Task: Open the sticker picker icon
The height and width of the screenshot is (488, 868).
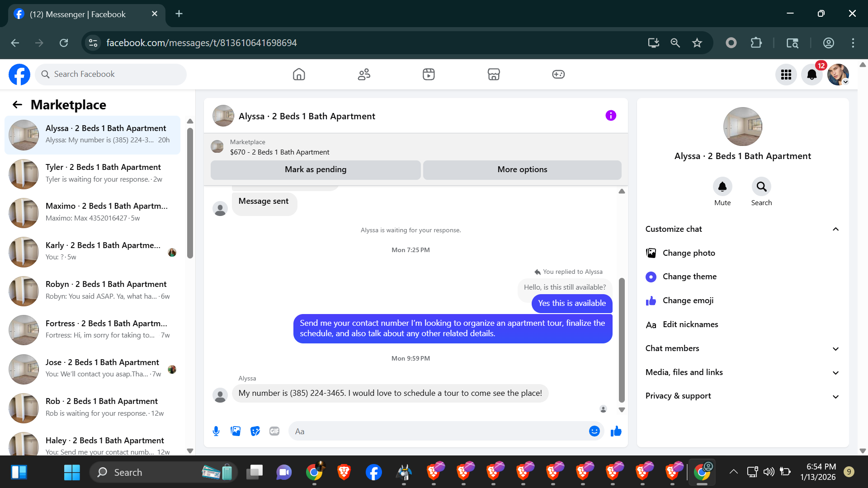Action: (x=255, y=431)
